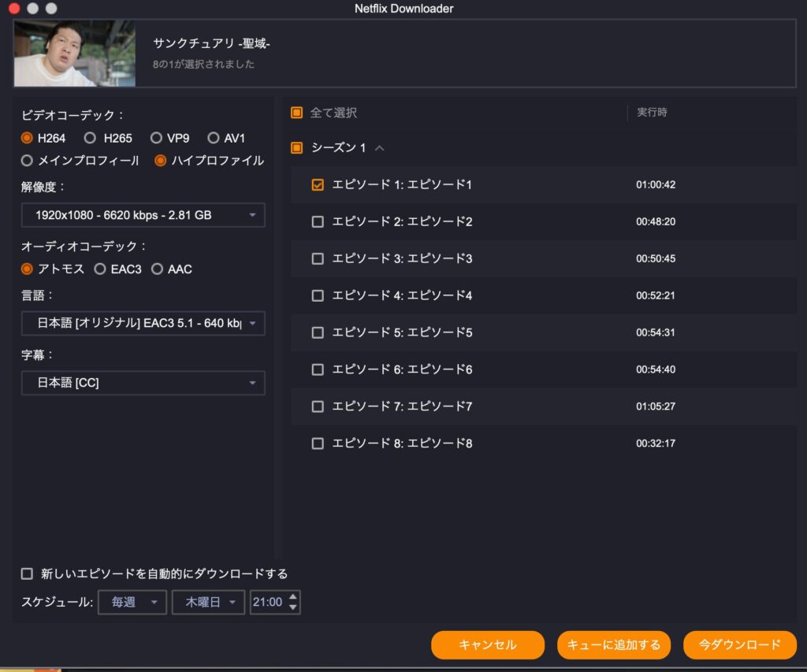Select the H264 video codec radio button

pyautogui.click(x=27, y=138)
